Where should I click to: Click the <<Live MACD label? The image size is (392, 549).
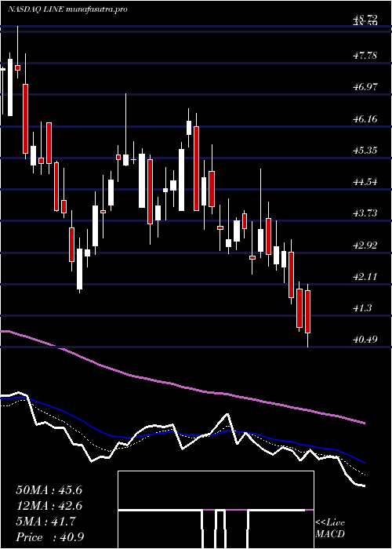(x=330, y=529)
